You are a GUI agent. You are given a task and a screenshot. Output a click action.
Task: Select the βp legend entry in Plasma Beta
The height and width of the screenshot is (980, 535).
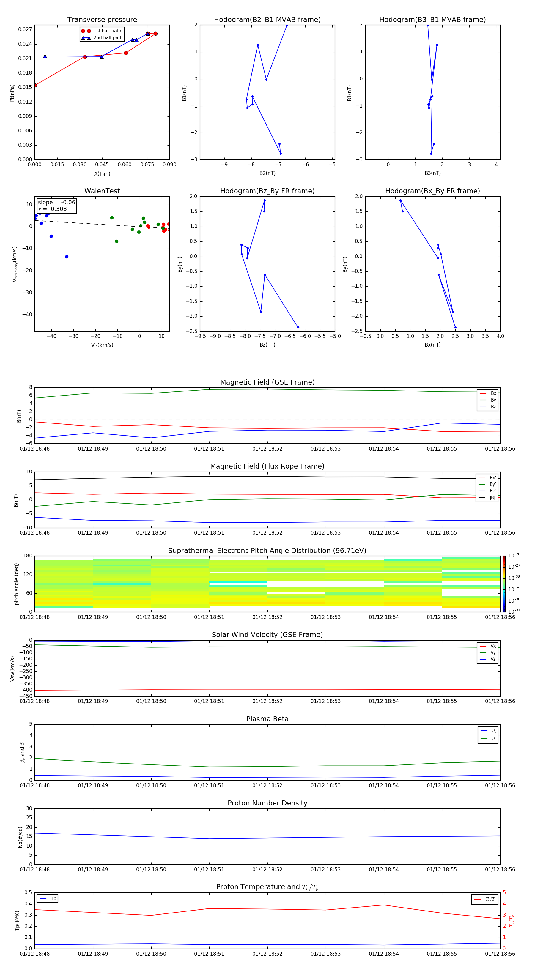(x=488, y=731)
